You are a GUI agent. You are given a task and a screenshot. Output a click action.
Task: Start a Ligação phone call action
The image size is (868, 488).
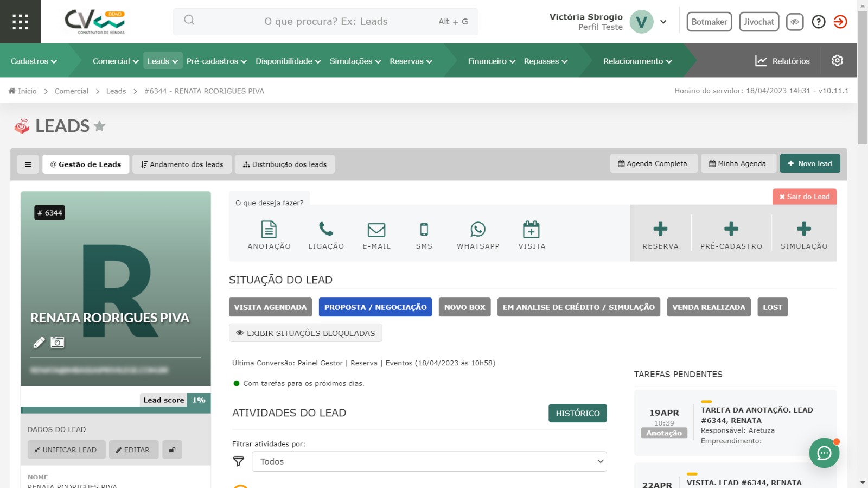[x=326, y=230]
